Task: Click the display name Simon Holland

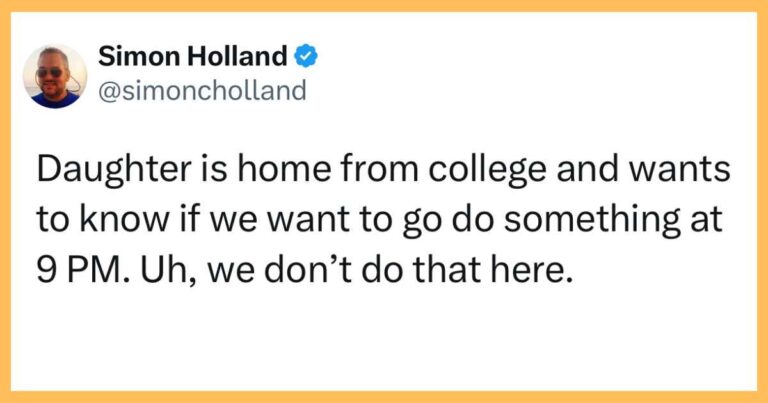Action: [193, 56]
